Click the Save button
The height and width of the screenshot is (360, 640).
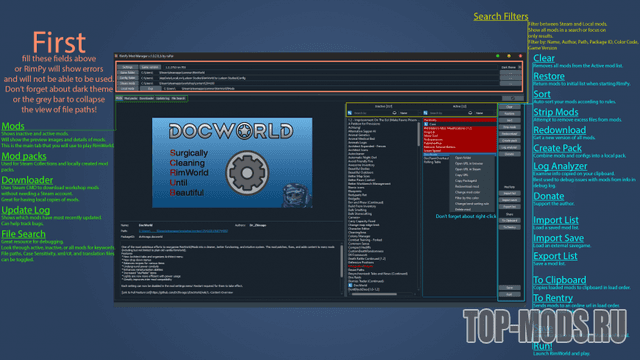pos(509,288)
